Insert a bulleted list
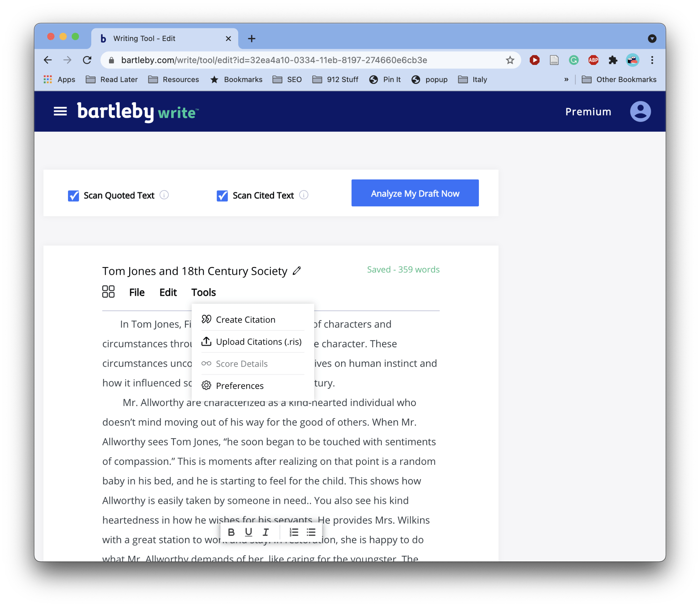700x607 pixels. (311, 532)
